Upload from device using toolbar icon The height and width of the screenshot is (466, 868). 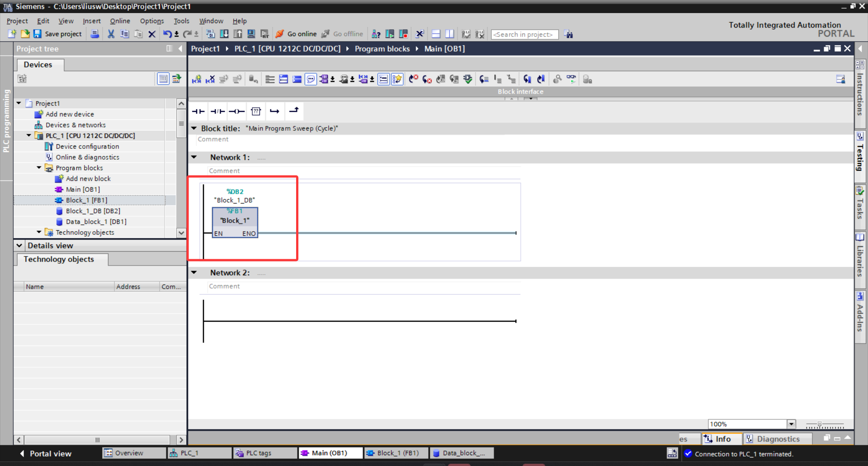pos(238,34)
